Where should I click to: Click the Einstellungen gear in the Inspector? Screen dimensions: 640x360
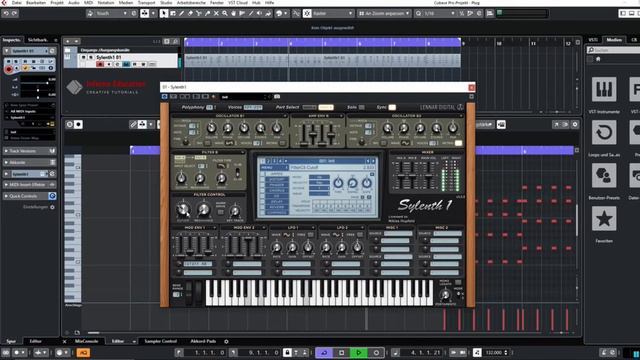[52, 207]
